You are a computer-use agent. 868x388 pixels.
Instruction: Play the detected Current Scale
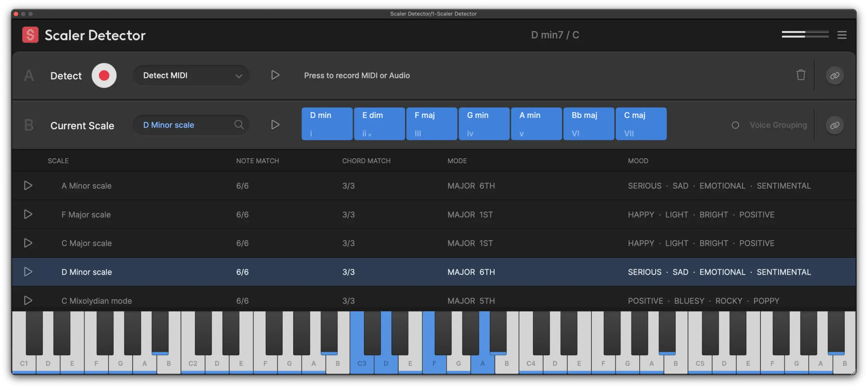coord(275,125)
